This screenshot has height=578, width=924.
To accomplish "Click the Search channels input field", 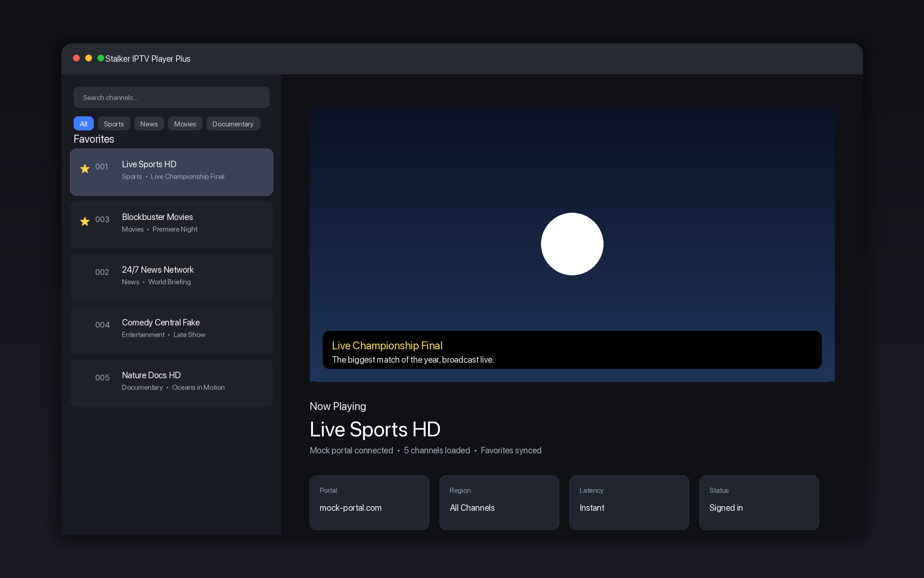I will click(171, 98).
